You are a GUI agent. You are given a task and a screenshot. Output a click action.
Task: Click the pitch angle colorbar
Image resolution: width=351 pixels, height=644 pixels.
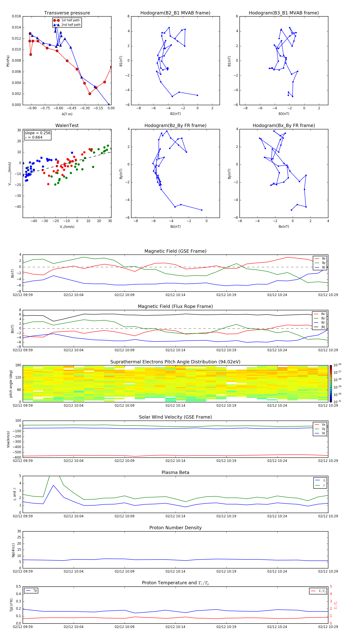[x=331, y=383]
